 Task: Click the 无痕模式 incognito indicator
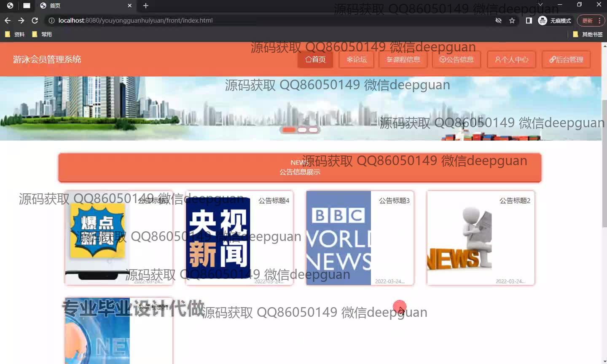555,20
